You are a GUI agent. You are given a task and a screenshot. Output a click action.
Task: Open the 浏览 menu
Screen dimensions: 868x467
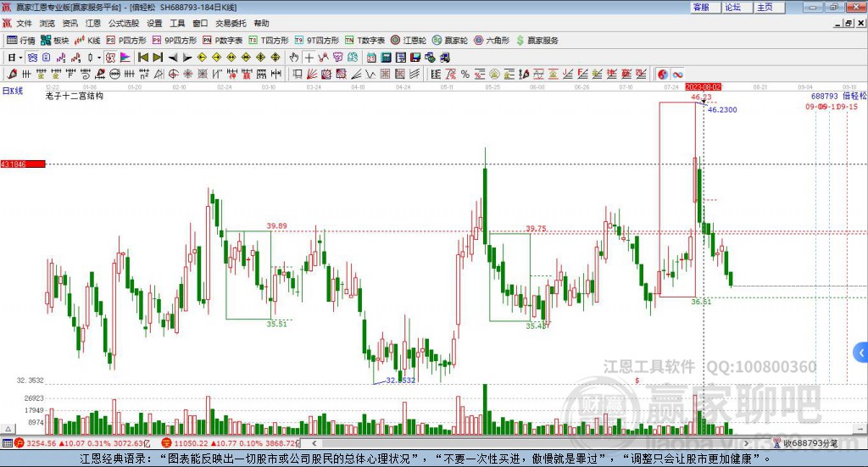(x=47, y=23)
